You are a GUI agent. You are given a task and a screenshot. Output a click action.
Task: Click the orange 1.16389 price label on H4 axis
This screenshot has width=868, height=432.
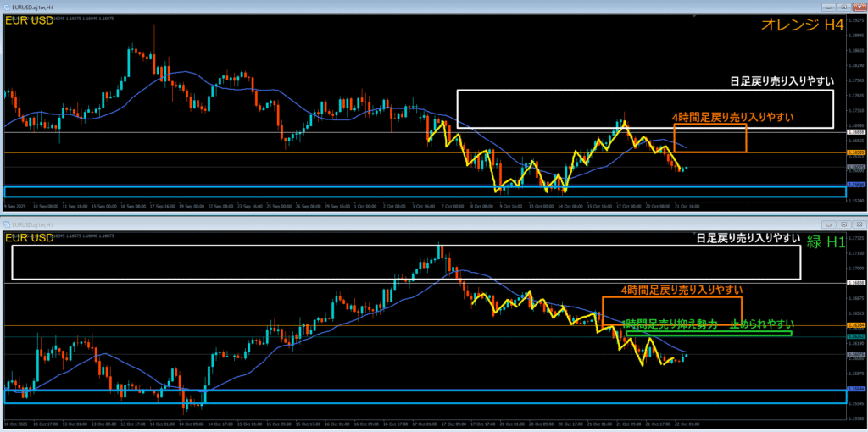click(856, 152)
